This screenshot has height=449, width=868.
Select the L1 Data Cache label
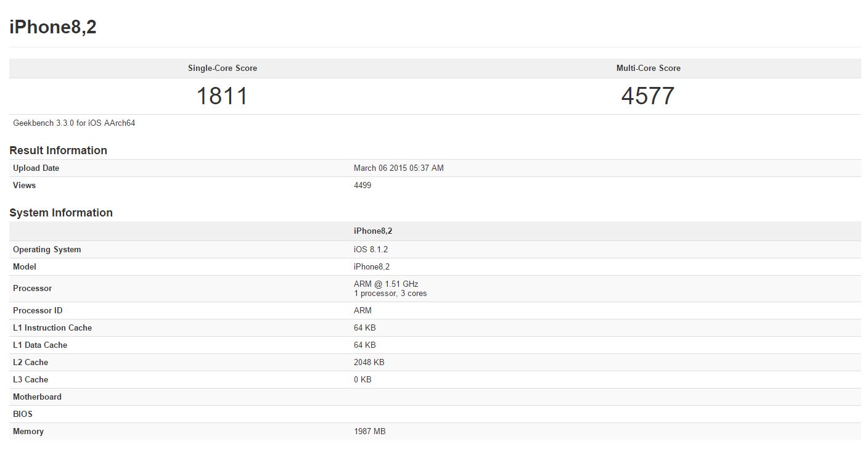click(40, 345)
